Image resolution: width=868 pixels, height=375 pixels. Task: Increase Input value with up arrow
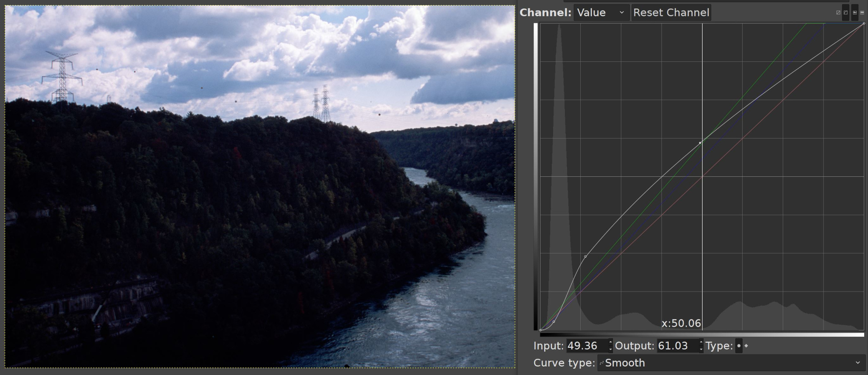click(610, 343)
